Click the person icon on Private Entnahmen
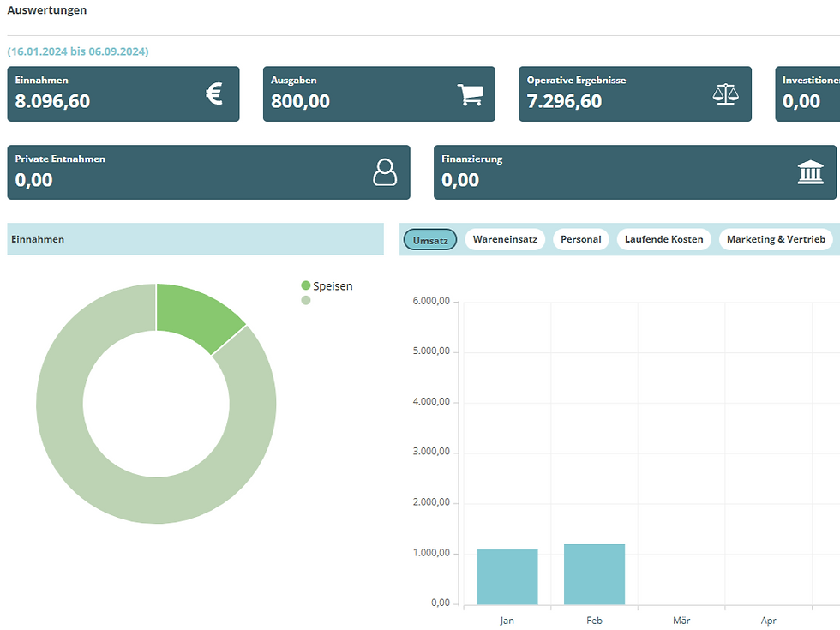Screen dimensions: 840x630 [x=385, y=172]
